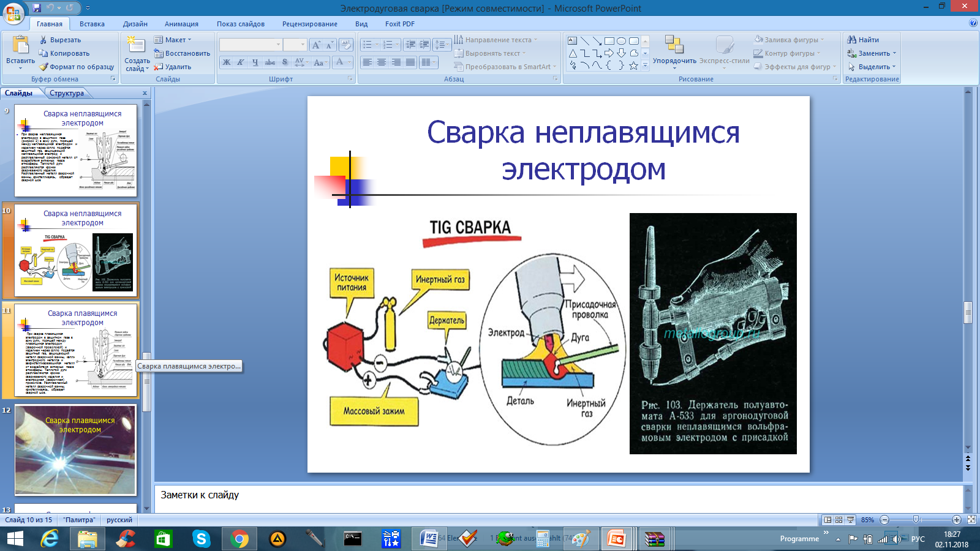Toggle italic (К) formatting
Screen dimensions: 980x551
coord(241,62)
